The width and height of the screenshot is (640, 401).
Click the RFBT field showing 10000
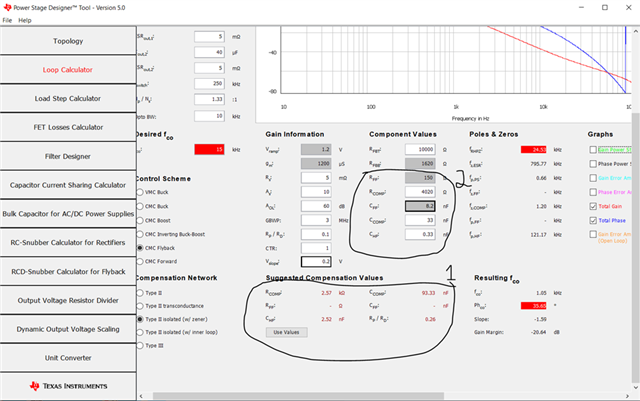420,149
